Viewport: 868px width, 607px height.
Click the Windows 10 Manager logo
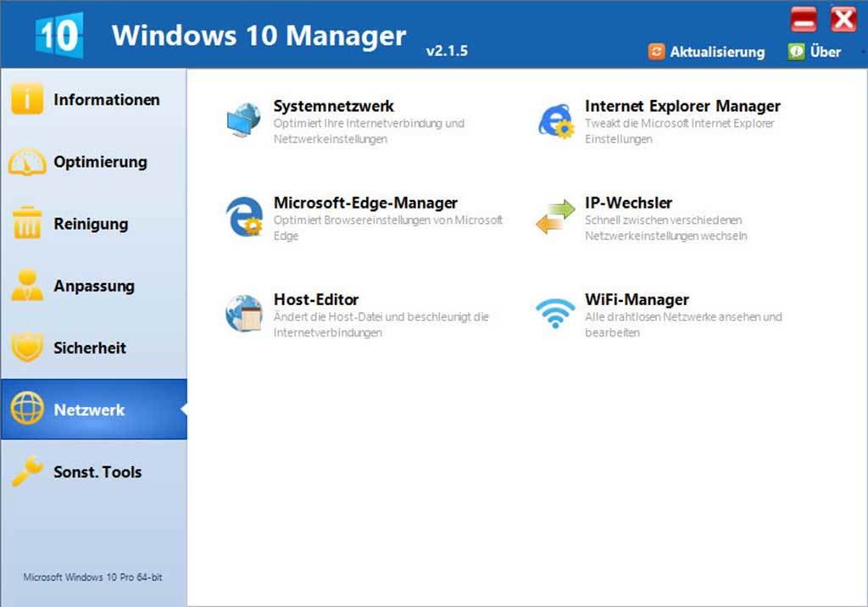pos(59,35)
